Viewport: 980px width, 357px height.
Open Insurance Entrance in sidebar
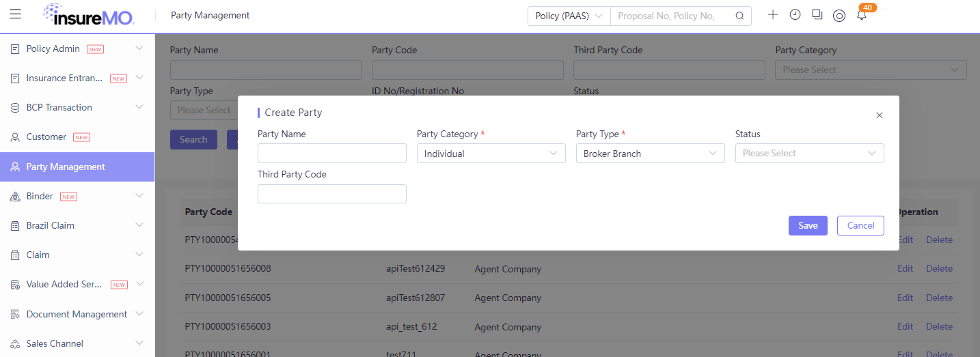(77, 78)
